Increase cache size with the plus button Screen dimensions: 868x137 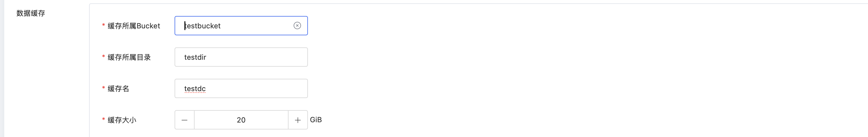298,120
